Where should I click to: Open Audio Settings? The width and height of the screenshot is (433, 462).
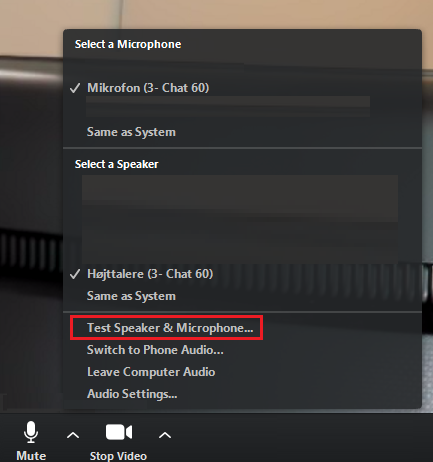[132, 394]
